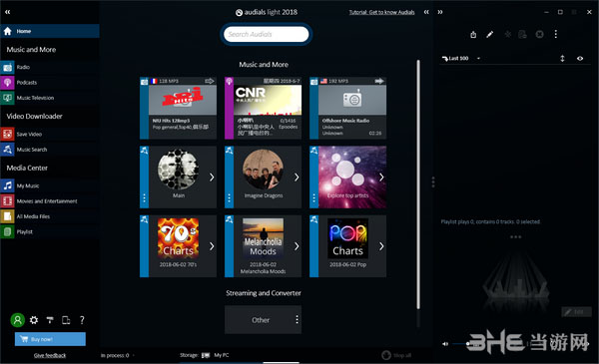The width and height of the screenshot is (599, 364).
Task: Click the paint roller theme icon
Action: pos(50,320)
